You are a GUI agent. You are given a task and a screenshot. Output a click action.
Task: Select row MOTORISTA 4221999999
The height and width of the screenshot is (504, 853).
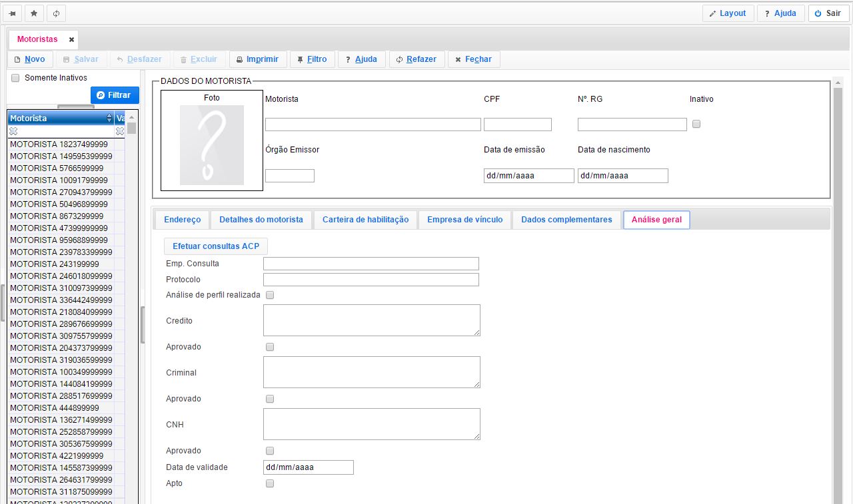pyautogui.click(x=66, y=456)
